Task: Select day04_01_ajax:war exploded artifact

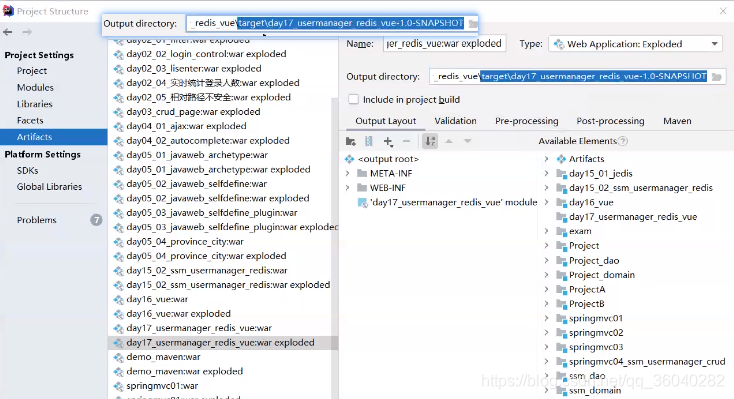Action: coord(186,126)
